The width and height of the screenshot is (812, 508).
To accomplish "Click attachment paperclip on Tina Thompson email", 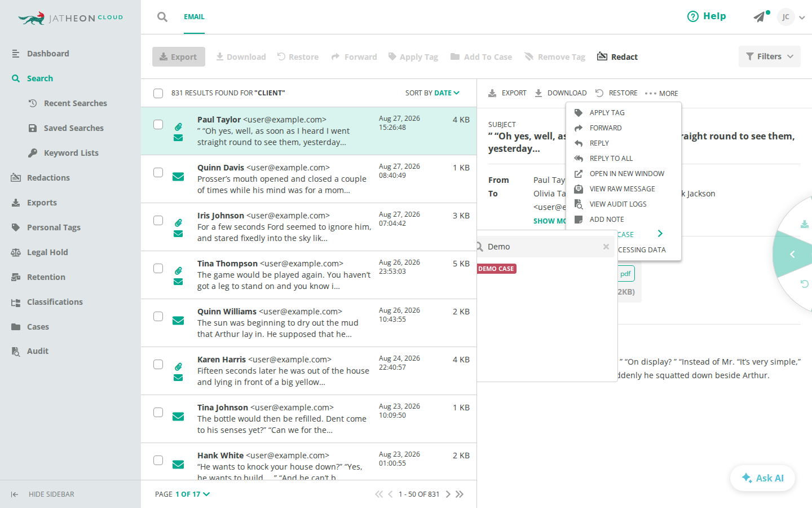I will tap(178, 270).
